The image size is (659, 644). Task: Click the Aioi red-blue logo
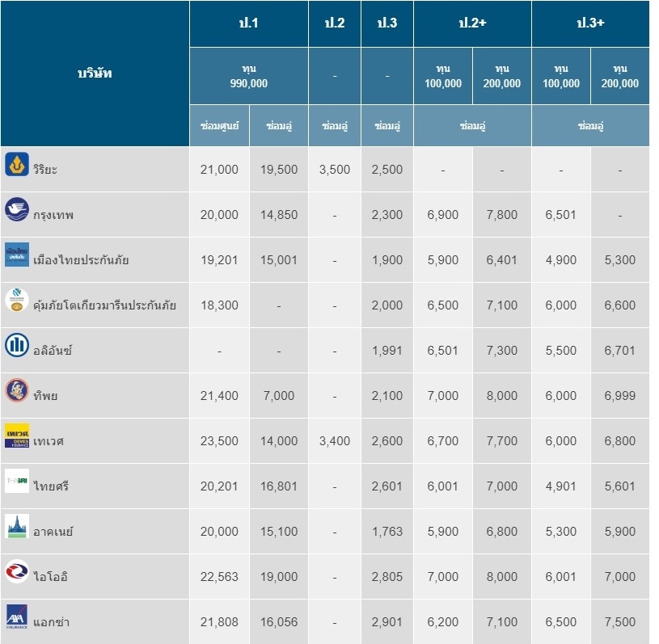coord(17,571)
